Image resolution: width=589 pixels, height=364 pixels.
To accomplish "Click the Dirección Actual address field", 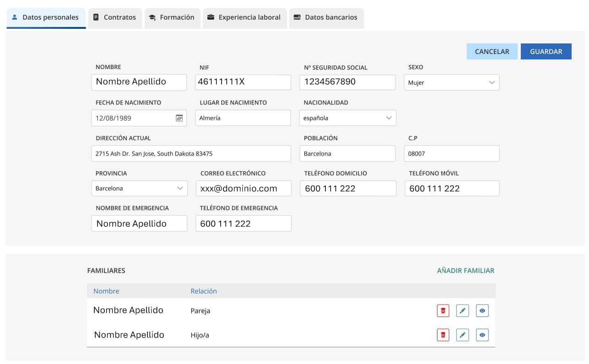I will tap(191, 154).
